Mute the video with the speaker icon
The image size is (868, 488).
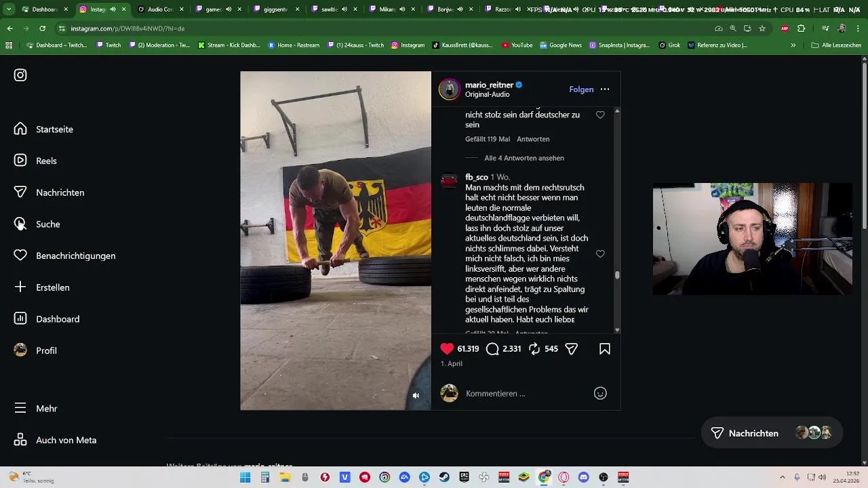[416, 396]
